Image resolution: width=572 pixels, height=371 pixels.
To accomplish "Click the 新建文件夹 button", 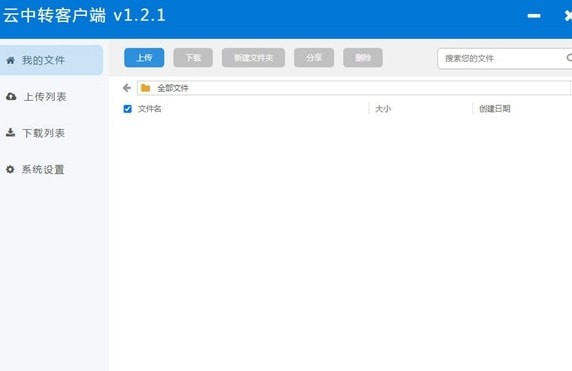I will (254, 58).
